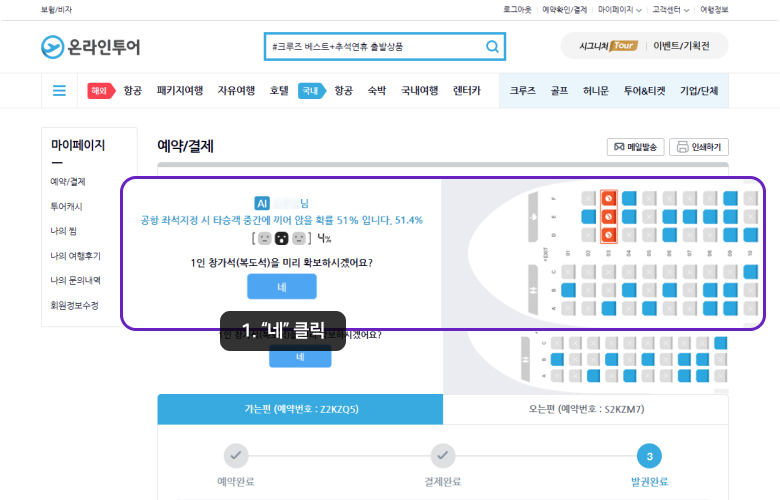Expand the 고객센터 dropdown in top bar
Image resolution: width=780 pixels, height=500 pixels.
670,9
